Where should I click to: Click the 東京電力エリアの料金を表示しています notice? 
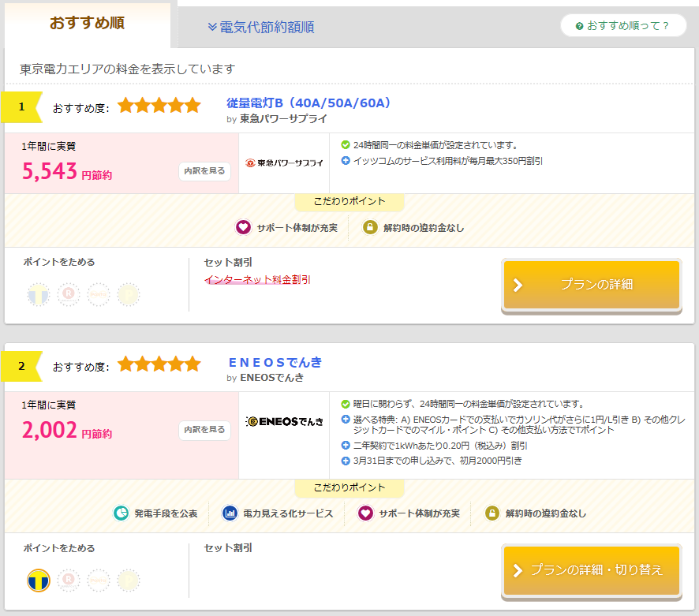pos(128,69)
